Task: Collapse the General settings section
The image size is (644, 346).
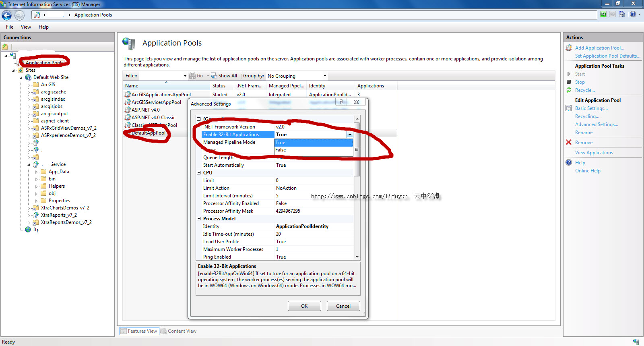Action: tap(198, 119)
